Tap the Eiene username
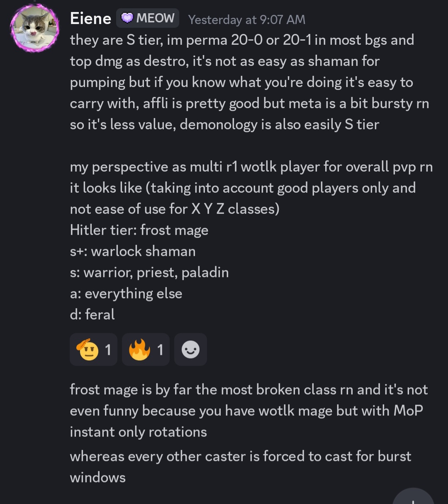This screenshot has width=448, height=504. click(90, 19)
